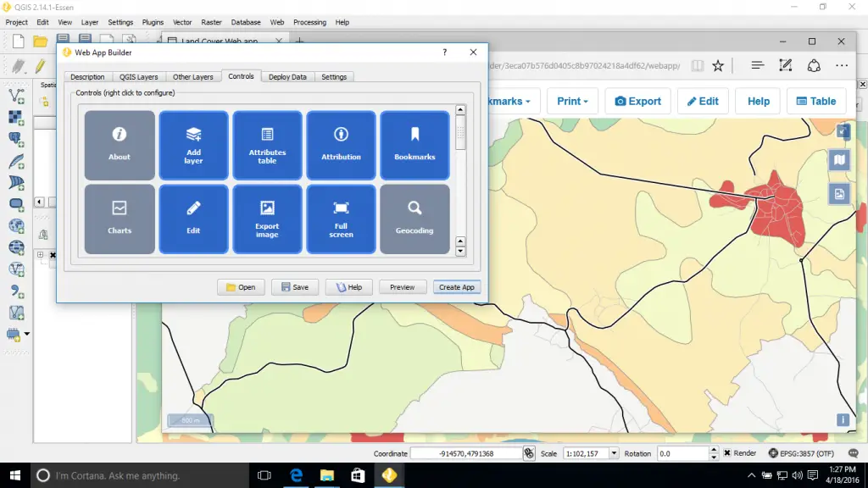Image resolution: width=868 pixels, height=488 pixels.
Task: Open the Raster menu
Action: pos(211,22)
